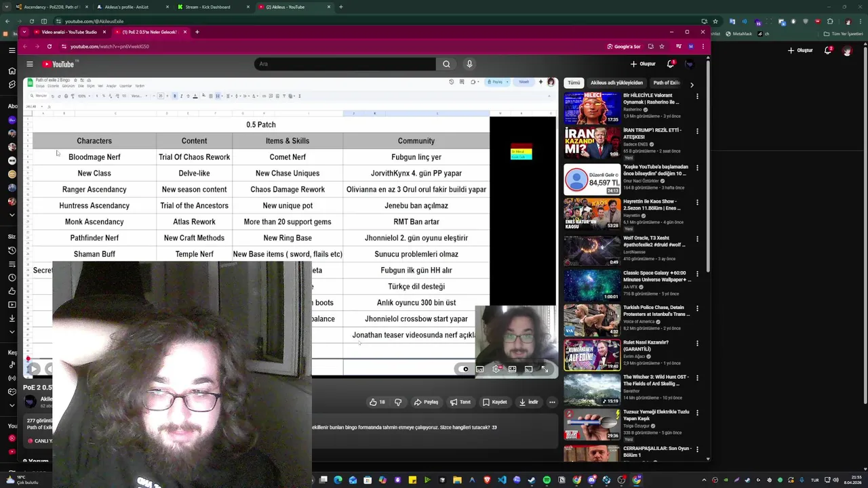
Task: Click the search magnifier button
Action: coord(446,64)
